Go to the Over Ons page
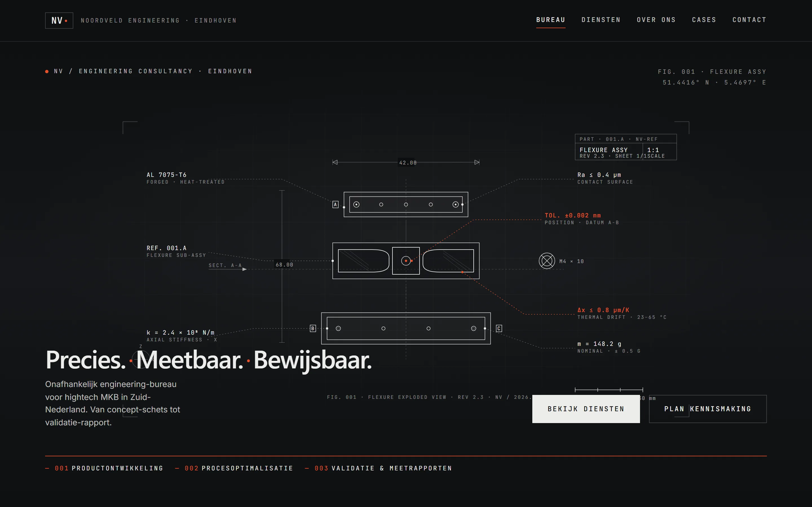This screenshot has width=812, height=507. [656, 20]
